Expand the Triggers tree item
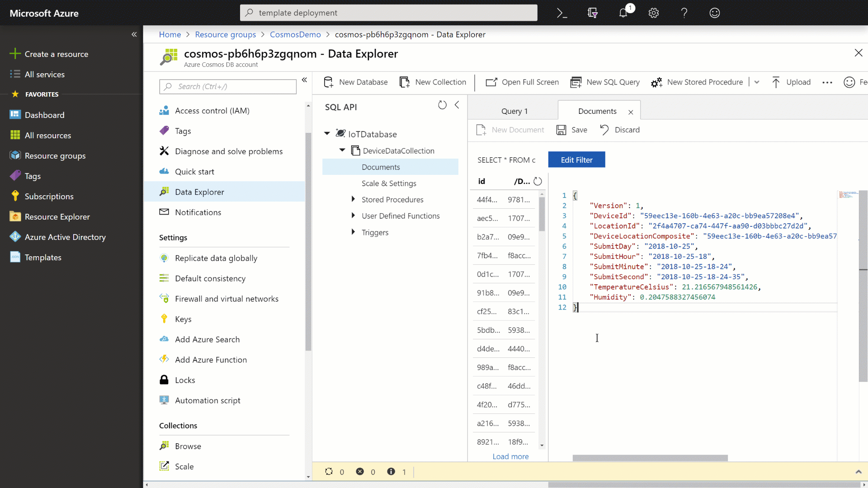 tap(353, 232)
